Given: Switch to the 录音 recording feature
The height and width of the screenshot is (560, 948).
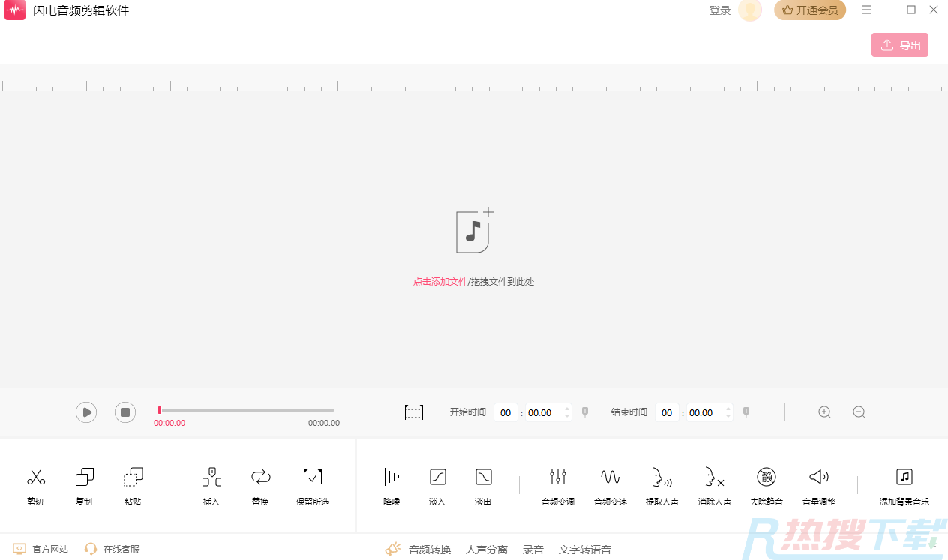Looking at the screenshot, I should point(533,549).
